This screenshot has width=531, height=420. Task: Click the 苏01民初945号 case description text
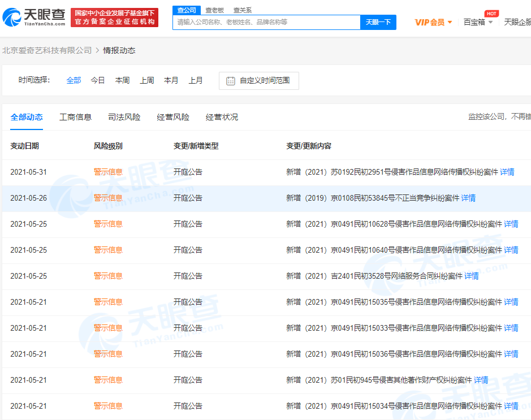point(379,380)
